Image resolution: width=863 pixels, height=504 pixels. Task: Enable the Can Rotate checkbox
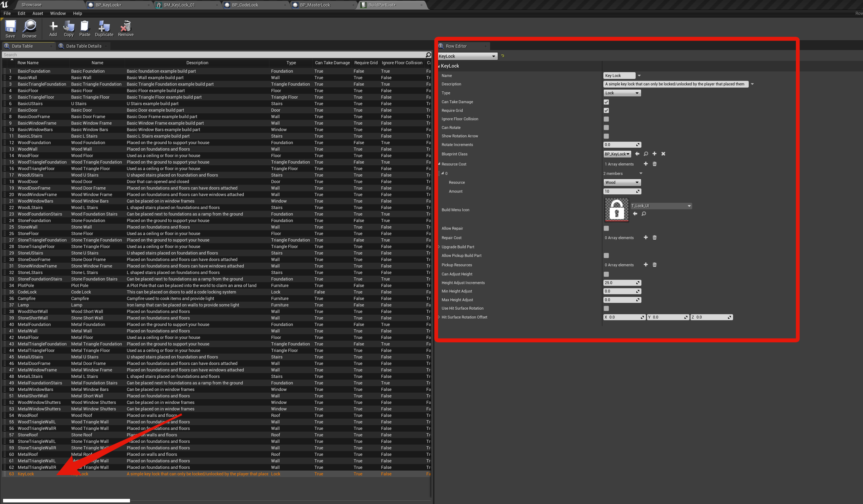coord(606,128)
